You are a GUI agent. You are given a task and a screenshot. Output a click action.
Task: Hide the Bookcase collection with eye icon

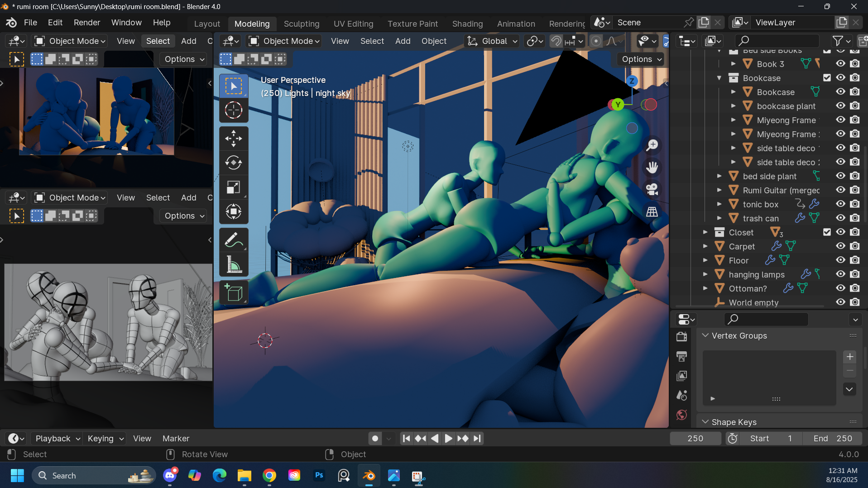click(x=841, y=78)
